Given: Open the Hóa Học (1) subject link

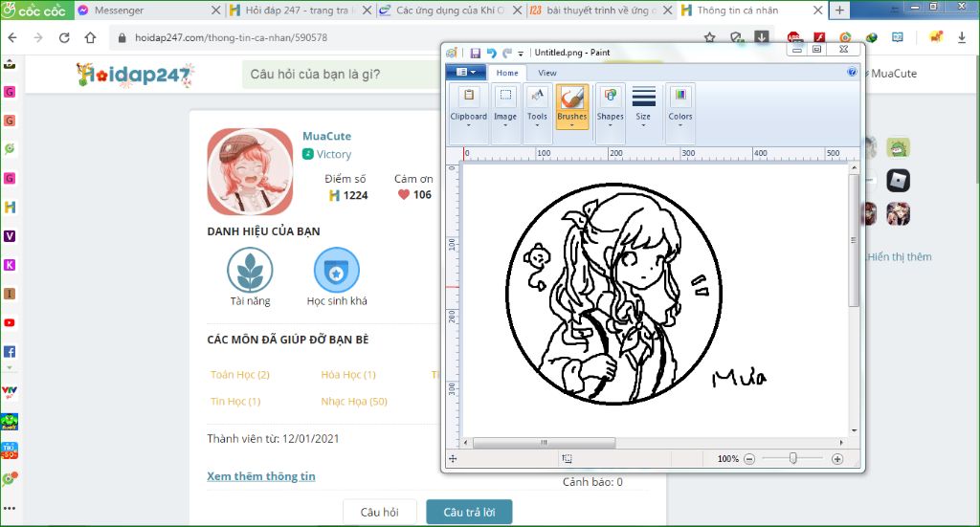Looking at the screenshot, I should coord(348,375).
